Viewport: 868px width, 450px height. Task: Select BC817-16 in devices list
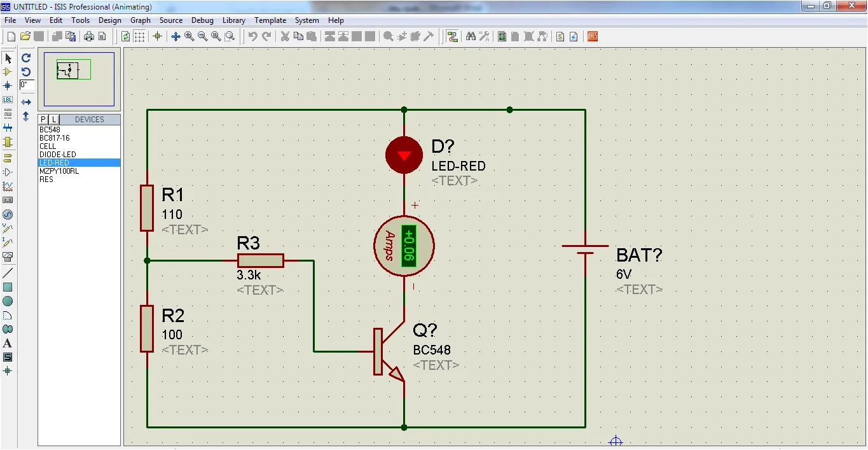[79, 138]
